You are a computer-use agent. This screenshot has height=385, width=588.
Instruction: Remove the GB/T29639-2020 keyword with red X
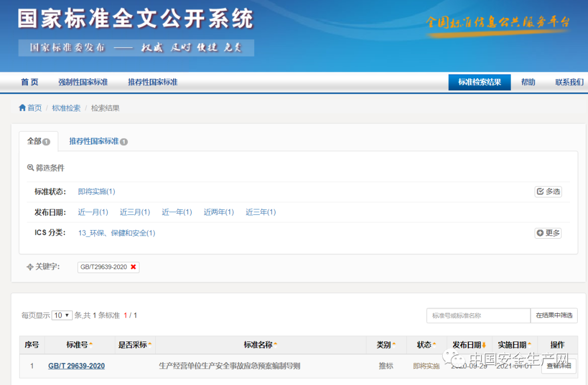point(133,267)
